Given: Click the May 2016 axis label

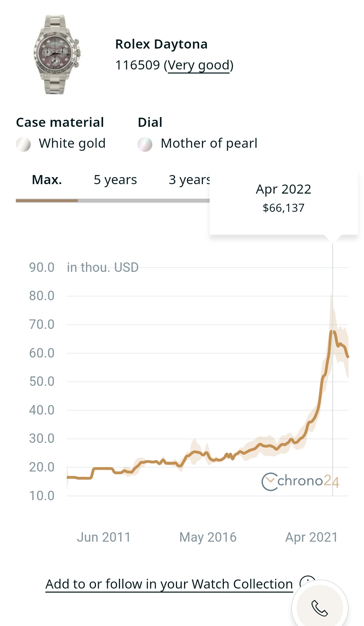Looking at the screenshot, I should [x=208, y=537].
